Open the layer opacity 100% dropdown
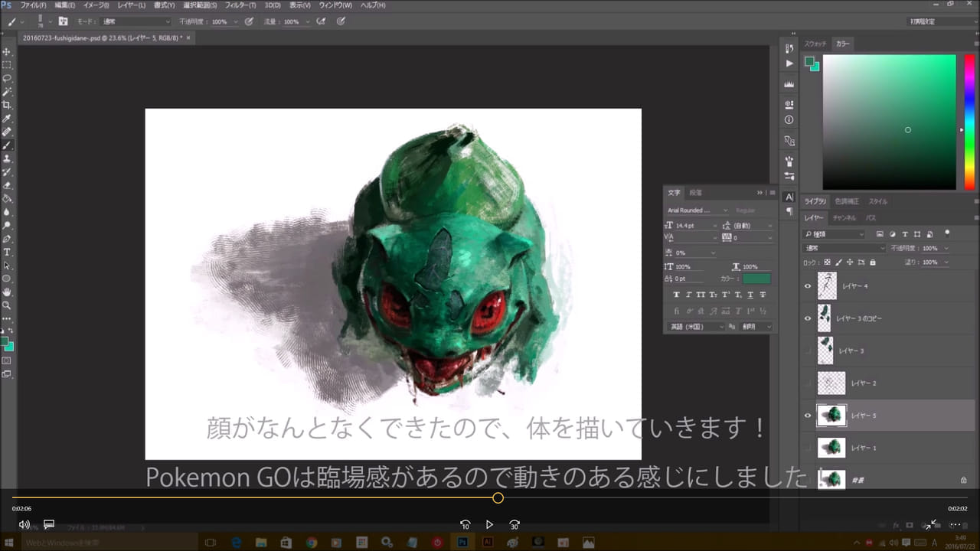The image size is (980, 551). [x=946, y=248]
